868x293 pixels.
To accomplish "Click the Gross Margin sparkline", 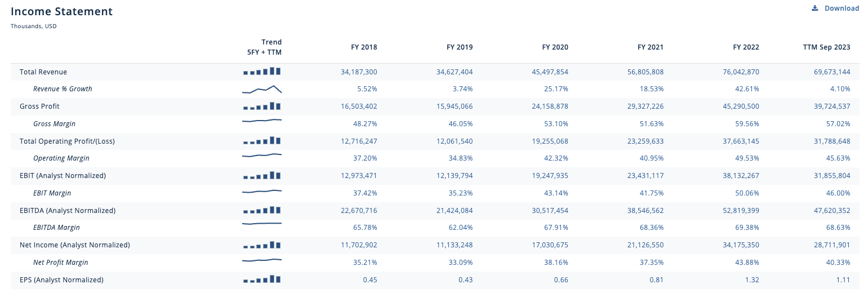I will tap(262, 121).
